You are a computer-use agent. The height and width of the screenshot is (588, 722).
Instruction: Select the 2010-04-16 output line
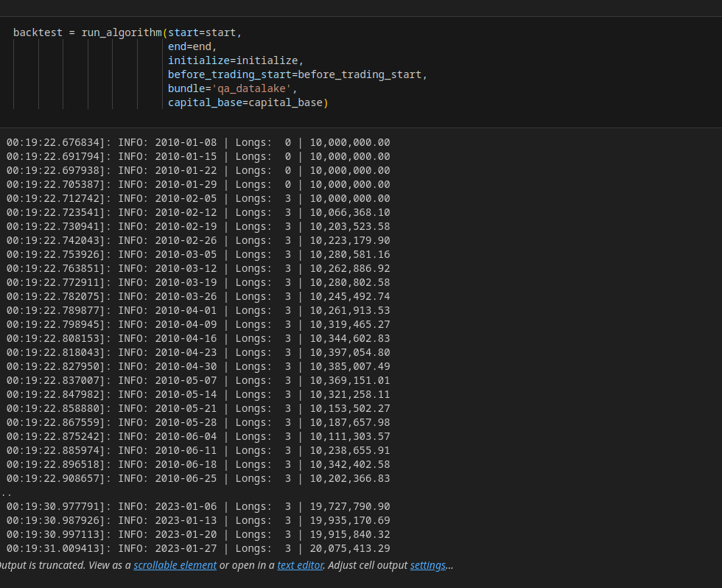coord(198,338)
